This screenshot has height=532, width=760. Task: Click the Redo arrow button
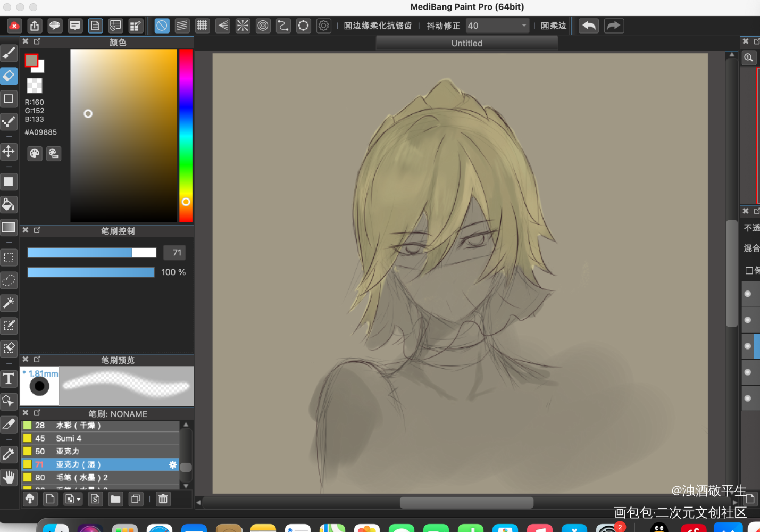point(614,26)
